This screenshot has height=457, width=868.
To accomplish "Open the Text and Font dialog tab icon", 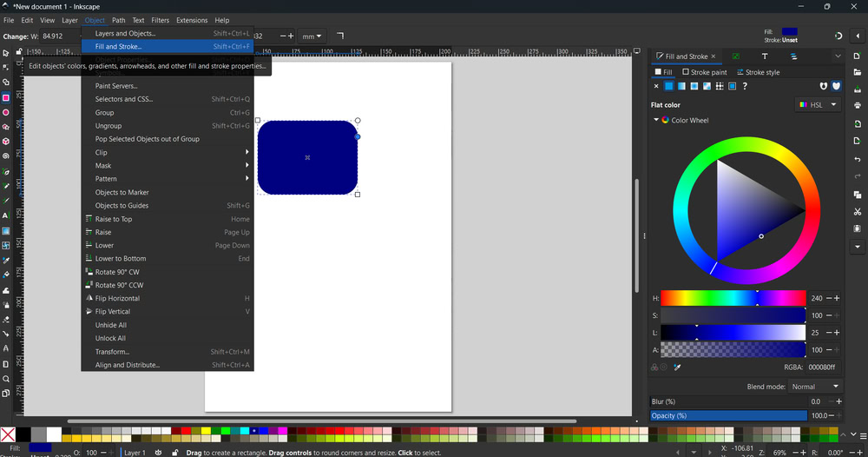I will point(765,56).
